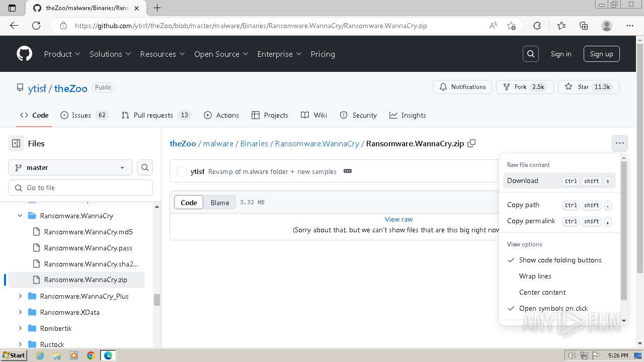Open the tab actions menu icon

click(x=13, y=8)
